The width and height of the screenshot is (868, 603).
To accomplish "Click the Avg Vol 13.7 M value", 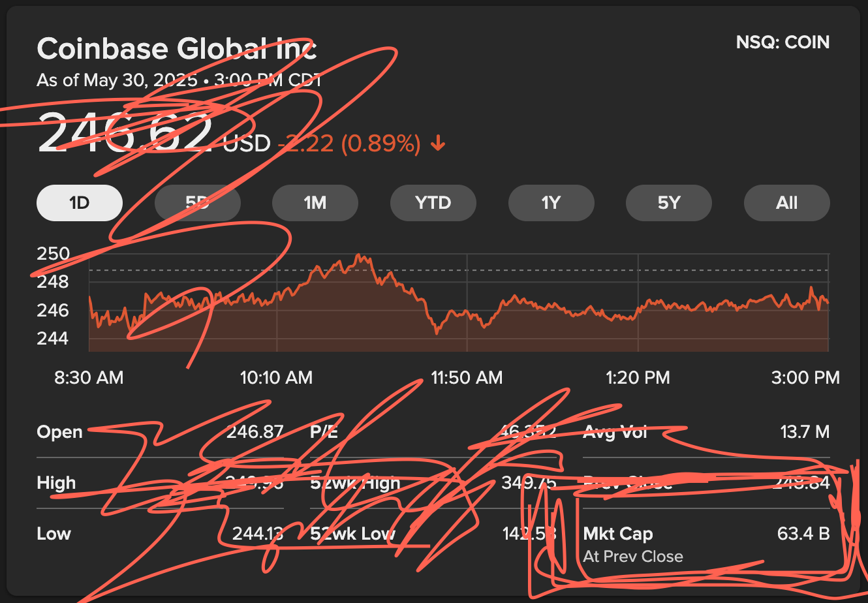I will pyautogui.click(x=805, y=431).
